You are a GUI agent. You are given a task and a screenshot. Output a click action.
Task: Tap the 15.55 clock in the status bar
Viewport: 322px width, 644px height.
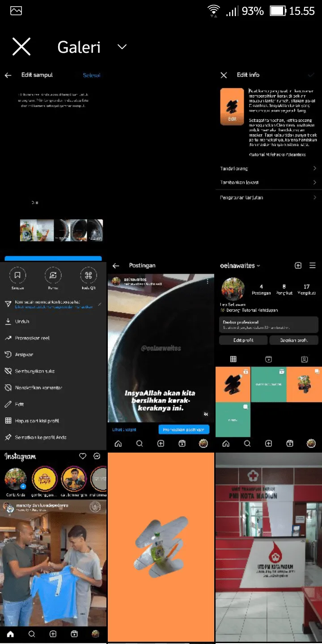(302, 11)
